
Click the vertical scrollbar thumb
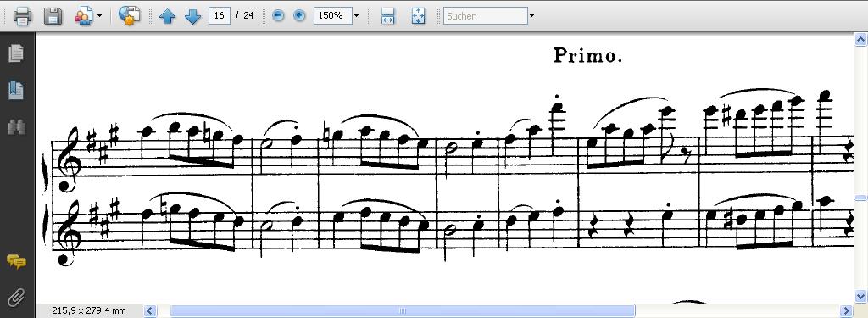click(x=861, y=198)
